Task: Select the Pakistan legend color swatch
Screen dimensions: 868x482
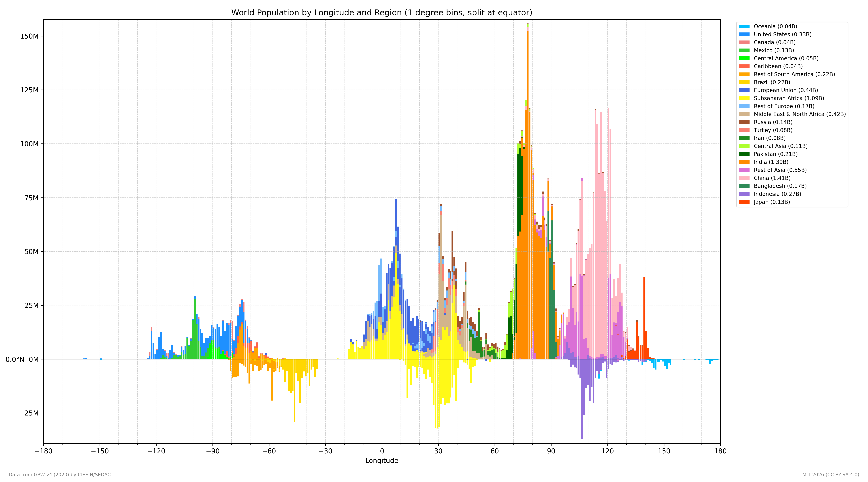Action: coord(744,154)
